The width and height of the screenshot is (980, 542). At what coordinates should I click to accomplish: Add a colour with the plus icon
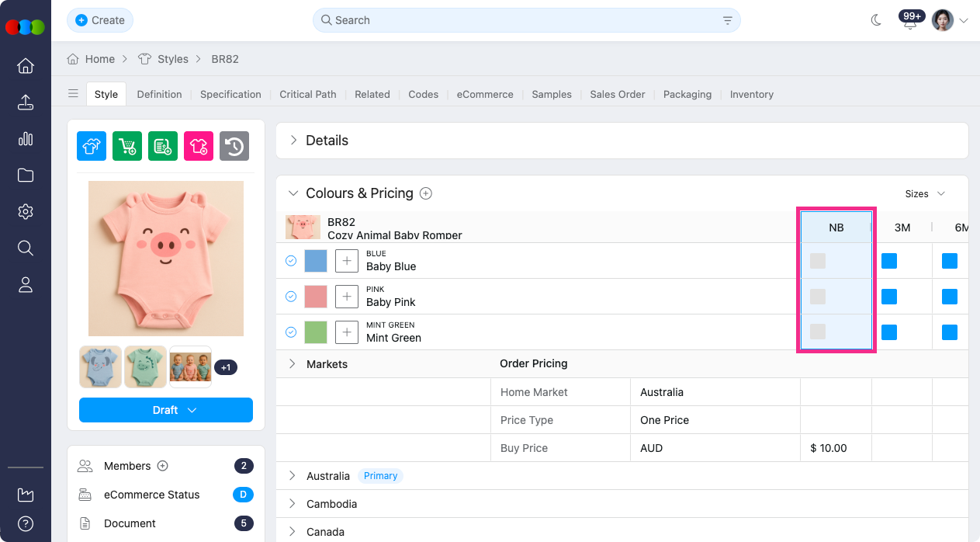point(426,193)
